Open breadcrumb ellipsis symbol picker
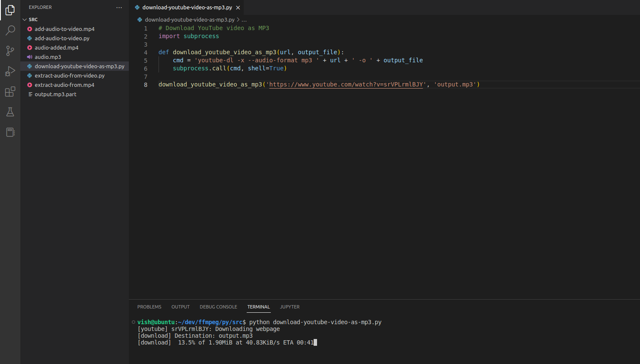The image size is (640, 364). point(244,19)
